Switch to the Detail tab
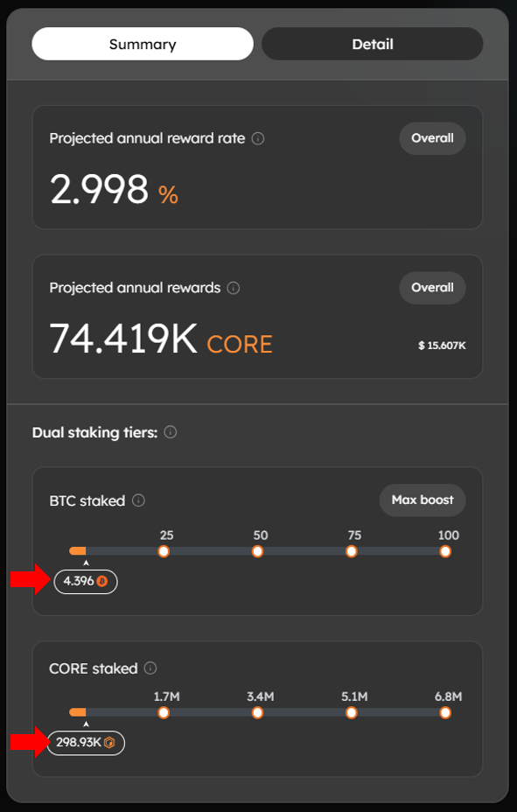The height and width of the screenshot is (812, 517). (x=372, y=44)
